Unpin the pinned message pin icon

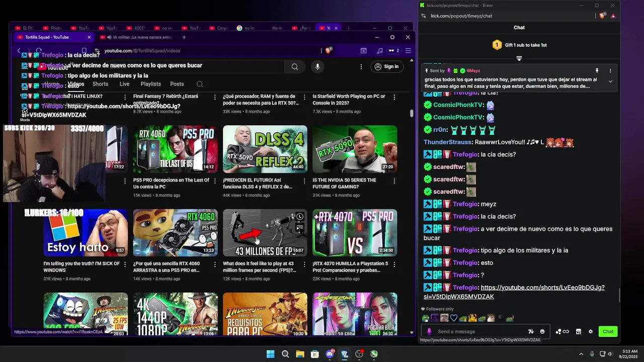point(597,71)
